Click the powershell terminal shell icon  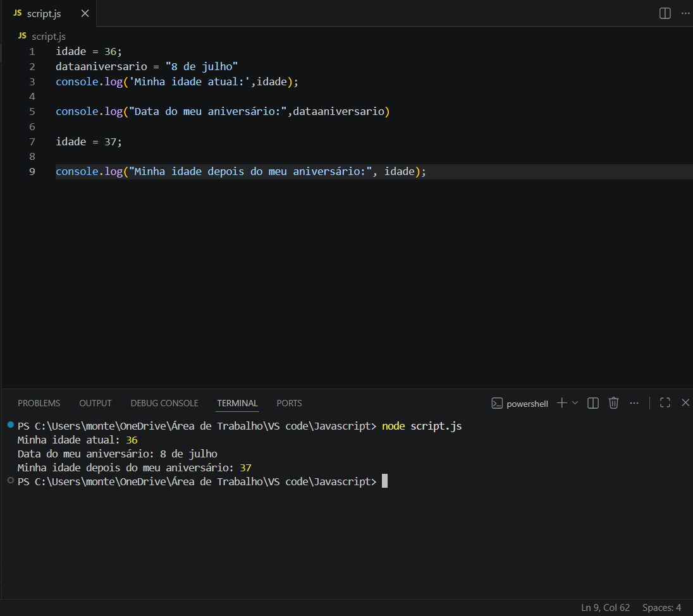pos(497,403)
